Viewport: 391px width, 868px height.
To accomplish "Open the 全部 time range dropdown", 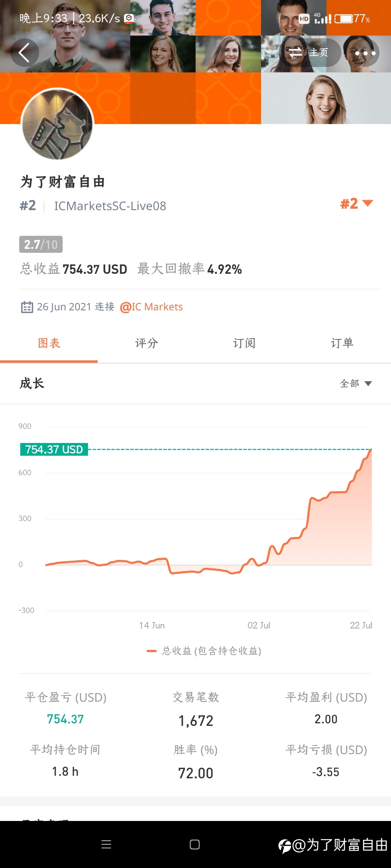I will coord(356,383).
